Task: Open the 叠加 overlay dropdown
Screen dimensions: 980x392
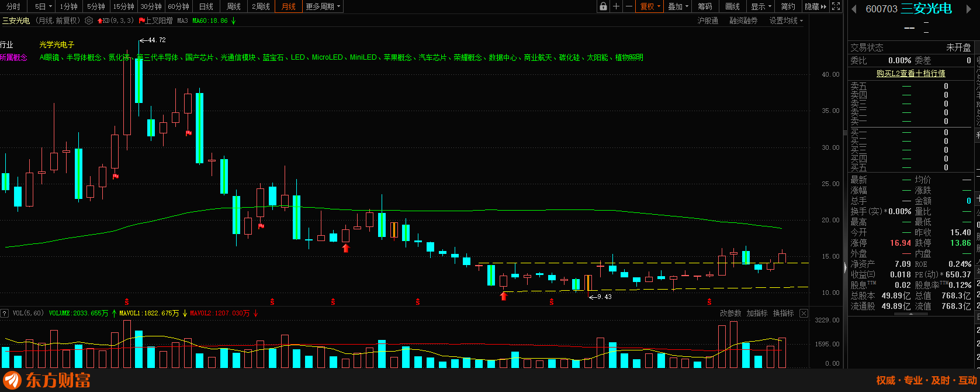Action: pos(678,6)
